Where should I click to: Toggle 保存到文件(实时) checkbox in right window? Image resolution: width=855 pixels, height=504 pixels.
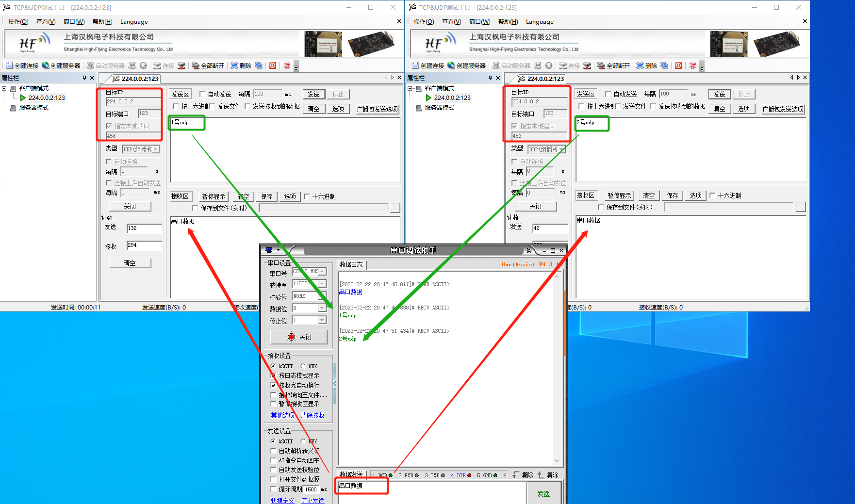tap(601, 207)
